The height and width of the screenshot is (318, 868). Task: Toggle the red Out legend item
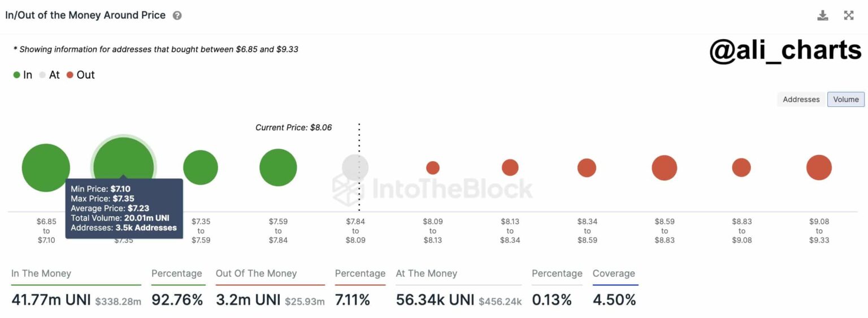80,75
